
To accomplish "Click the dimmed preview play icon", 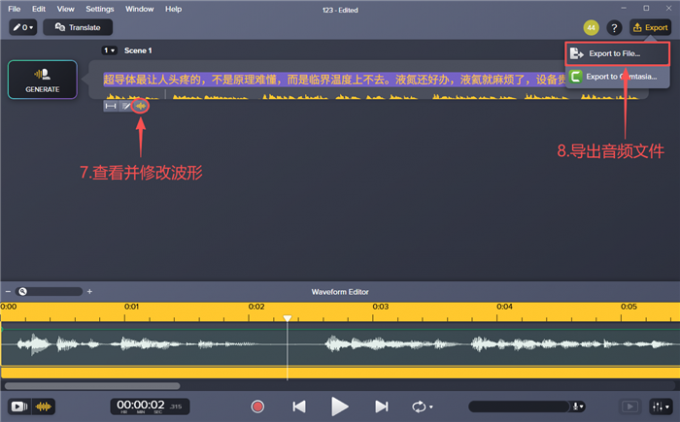I will click(630, 406).
